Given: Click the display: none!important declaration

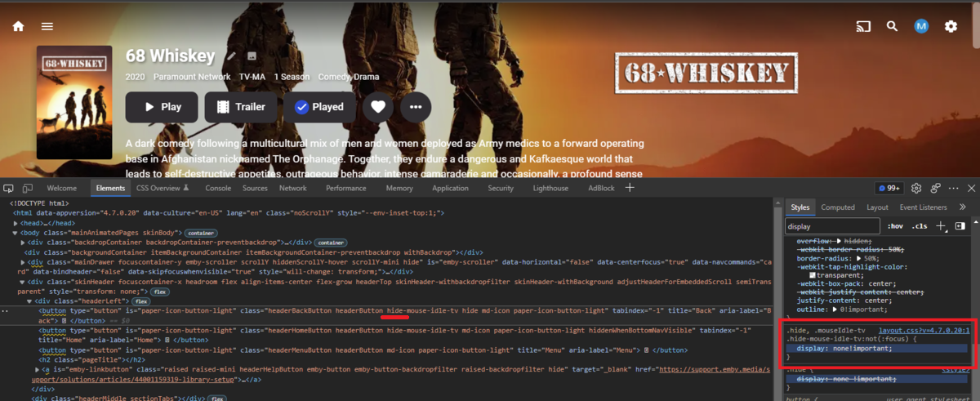Looking at the screenshot, I should tap(844, 348).
